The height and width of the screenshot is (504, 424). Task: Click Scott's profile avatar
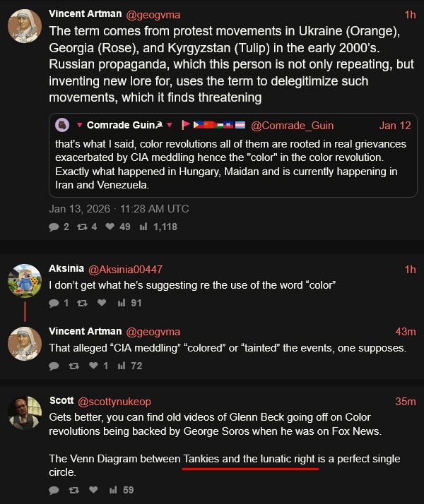click(x=24, y=413)
